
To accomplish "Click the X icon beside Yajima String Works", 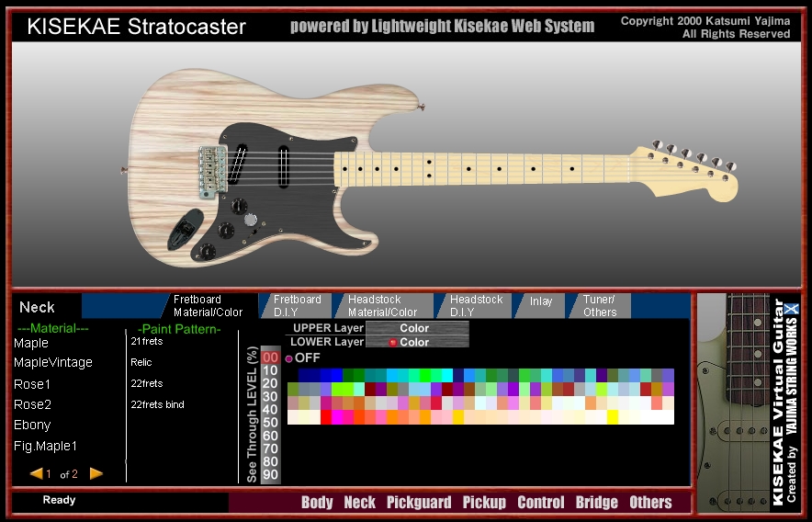I will click(x=794, y=312).
